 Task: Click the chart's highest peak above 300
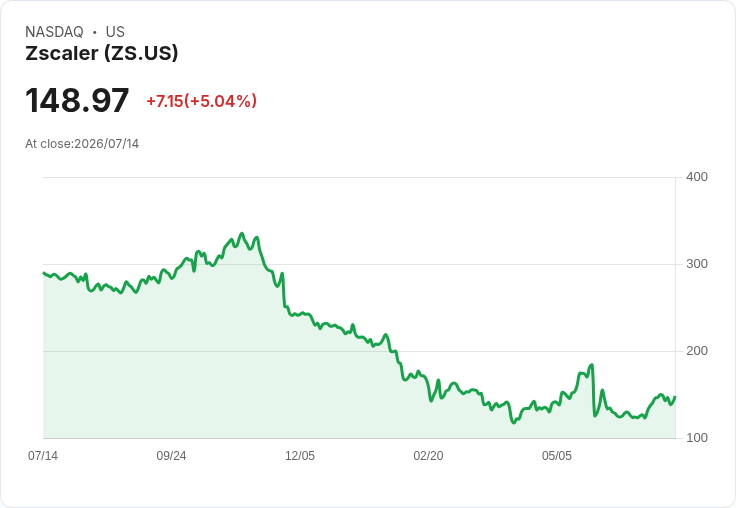242,233
